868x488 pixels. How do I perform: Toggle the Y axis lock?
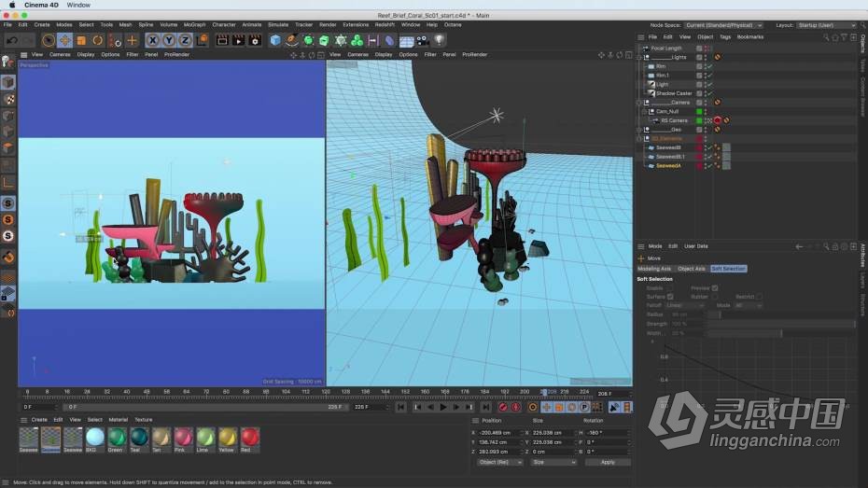click(x=169, y=40)
